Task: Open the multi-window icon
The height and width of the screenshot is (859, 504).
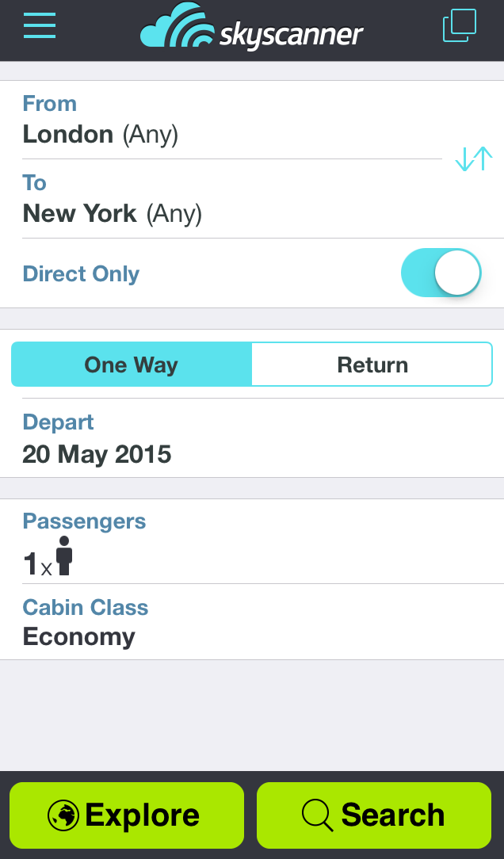Action: (x=460, y=25)
